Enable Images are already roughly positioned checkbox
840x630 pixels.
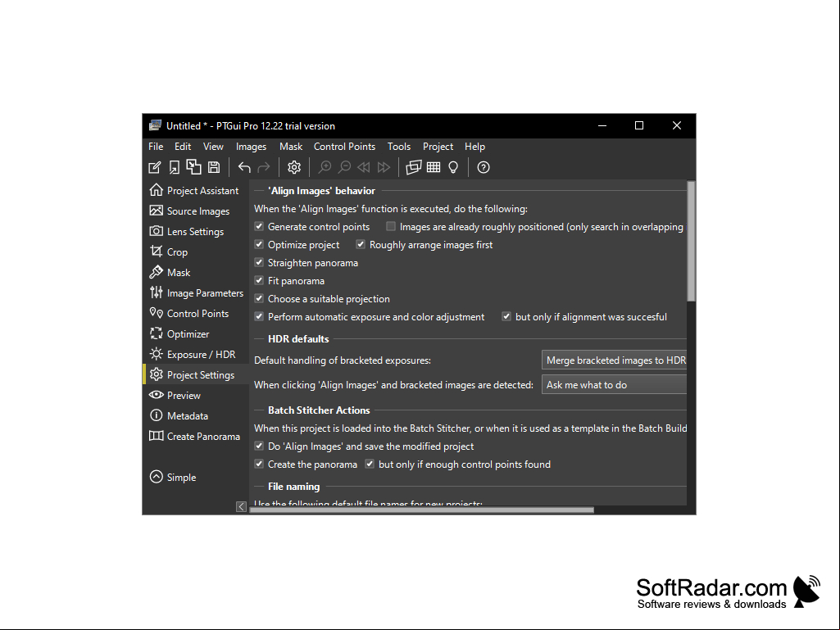pos(391,227)
